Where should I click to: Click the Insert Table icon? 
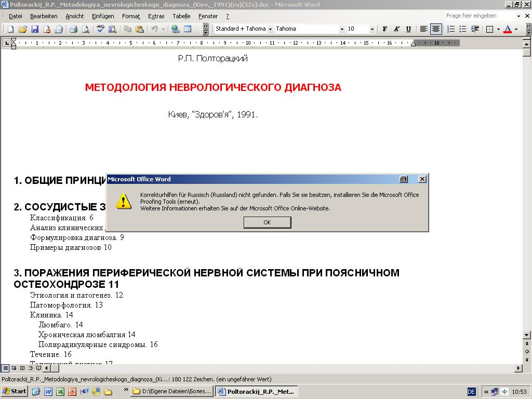point(188,29)
